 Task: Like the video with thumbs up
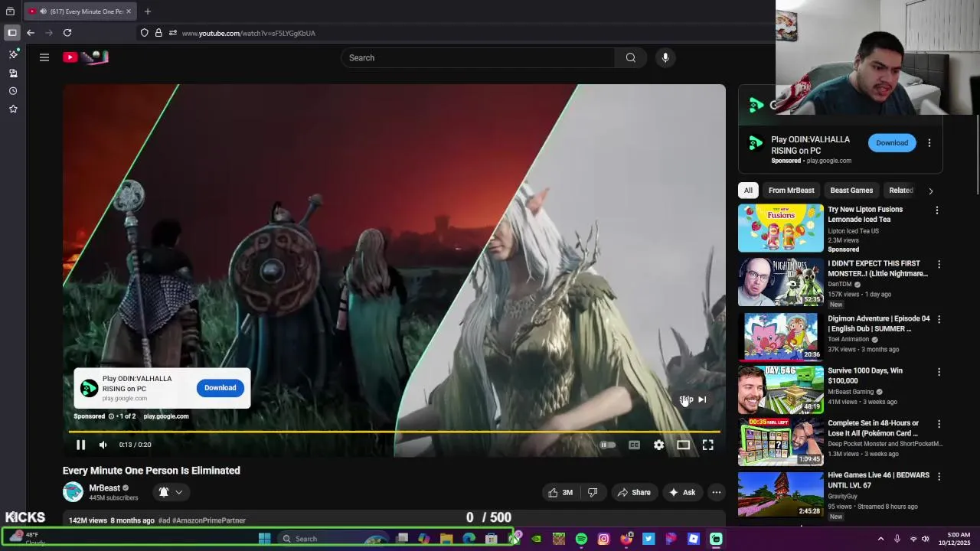tap(560, 492)
